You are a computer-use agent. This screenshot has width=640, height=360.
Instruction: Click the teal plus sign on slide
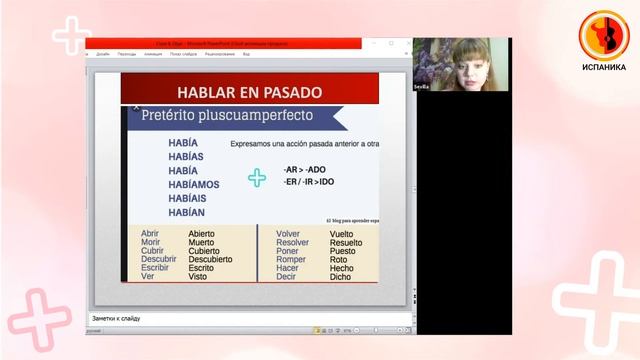click(x=257, y=178)
